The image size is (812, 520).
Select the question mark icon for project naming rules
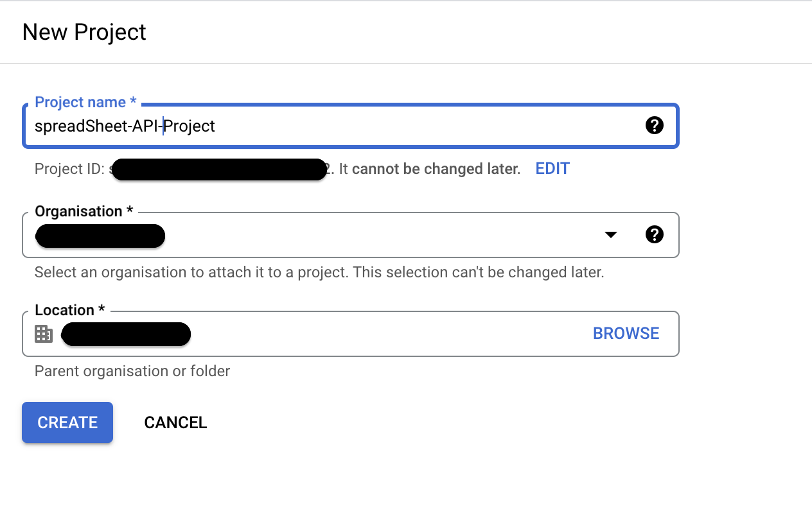pyautogui.click(x=655, y=125)
